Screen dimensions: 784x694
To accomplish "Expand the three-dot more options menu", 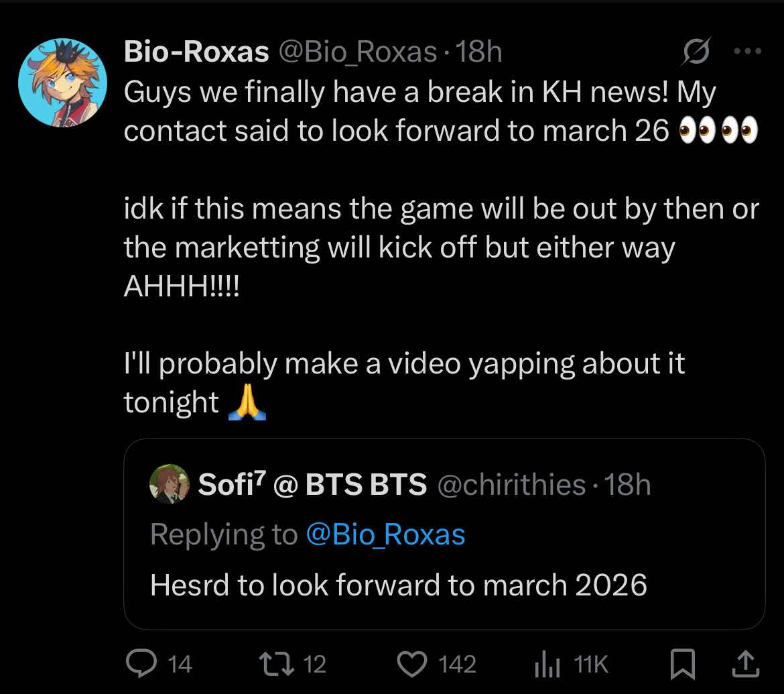I will click(x=748, y=51).
